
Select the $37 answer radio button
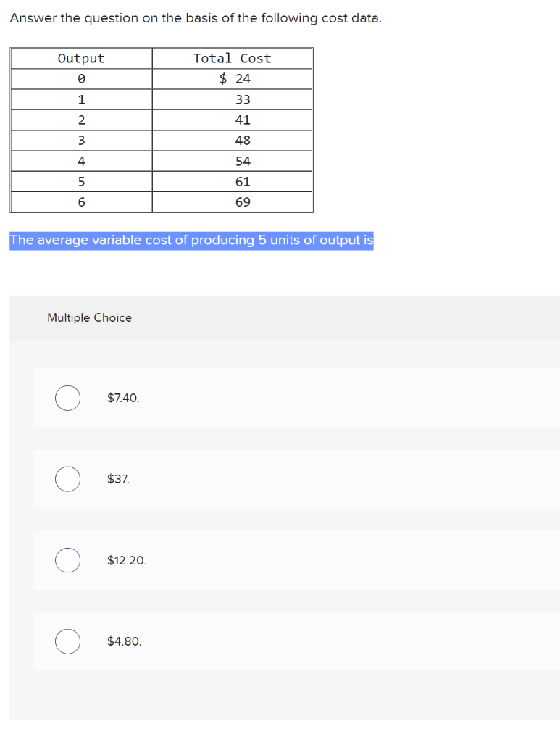(x=67, y=479)
